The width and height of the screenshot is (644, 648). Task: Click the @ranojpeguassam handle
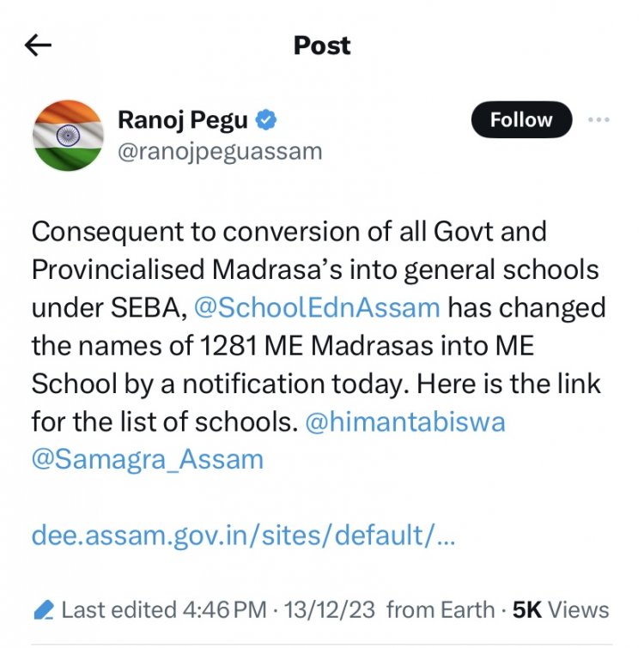[x=219, y=151]
